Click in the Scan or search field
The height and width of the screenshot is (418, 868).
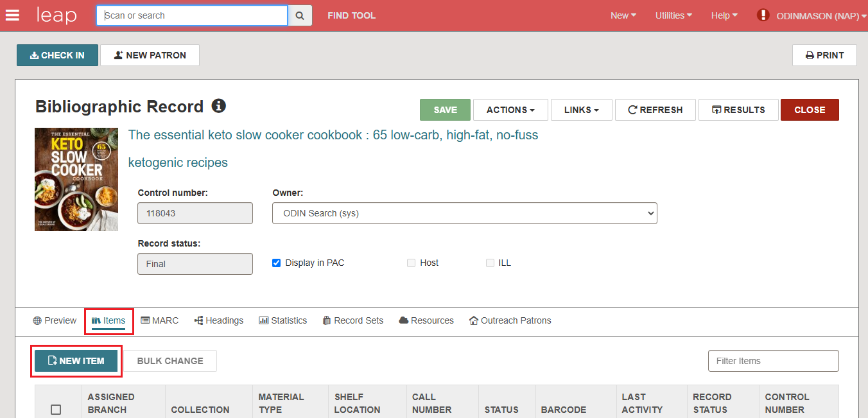point(192,15)
